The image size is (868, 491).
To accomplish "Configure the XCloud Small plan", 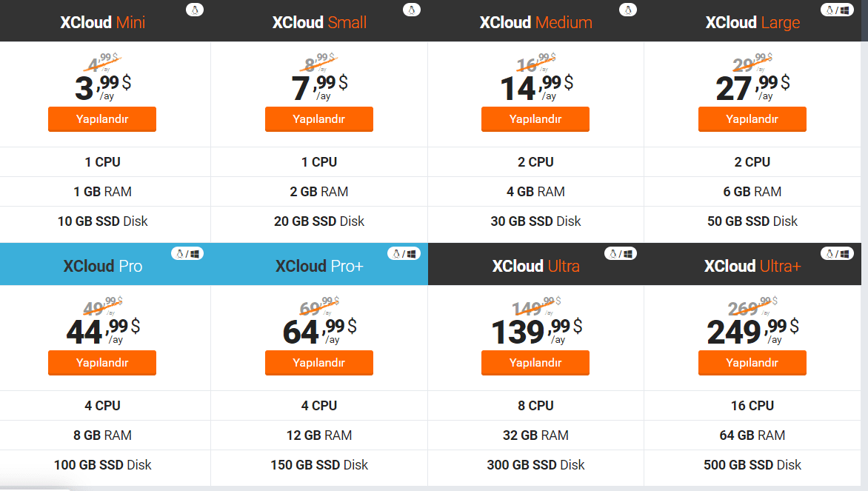I will (x=318, y=119).
